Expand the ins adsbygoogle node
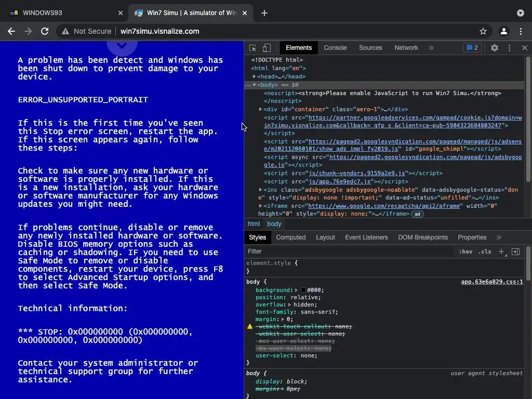The image size is (532, 399). (x=260, y=190)
